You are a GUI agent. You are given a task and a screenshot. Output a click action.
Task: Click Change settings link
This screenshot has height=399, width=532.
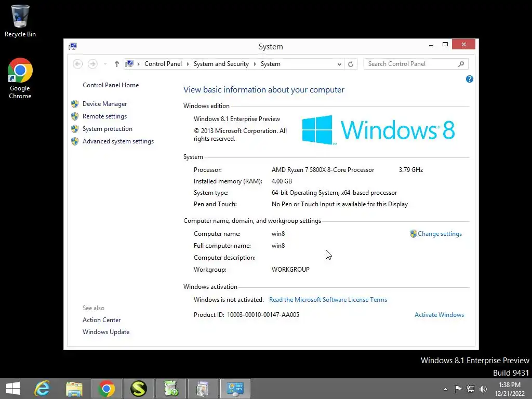(440, 234)
